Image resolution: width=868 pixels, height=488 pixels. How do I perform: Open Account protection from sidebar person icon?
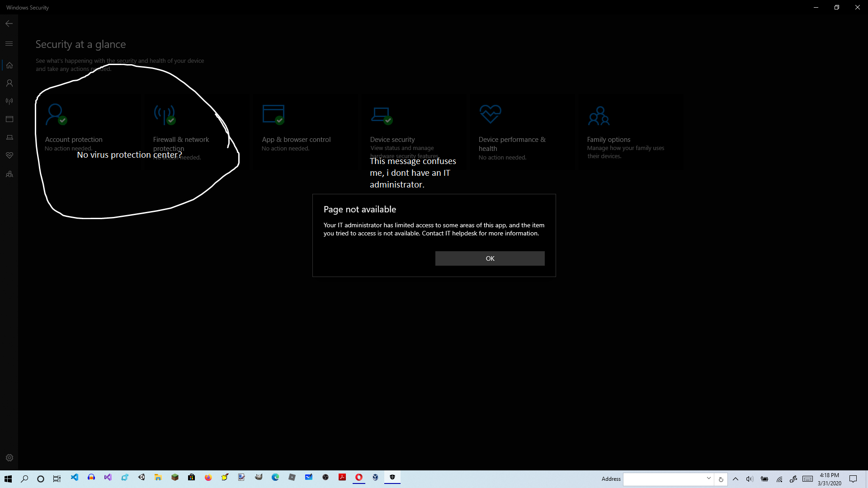9,83
